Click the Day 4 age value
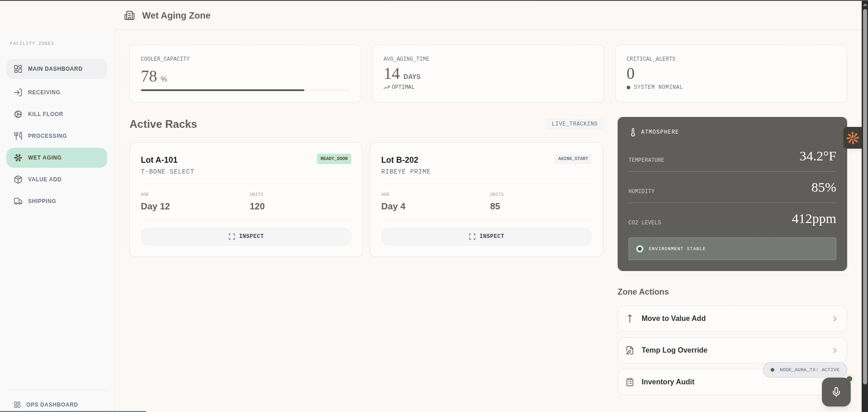The width and height of the screenshot is (868, 412). 393,207
